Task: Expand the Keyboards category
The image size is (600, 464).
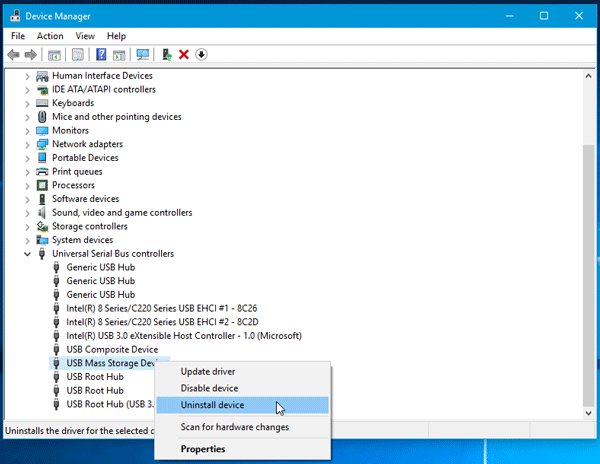Action: point(27,103)
